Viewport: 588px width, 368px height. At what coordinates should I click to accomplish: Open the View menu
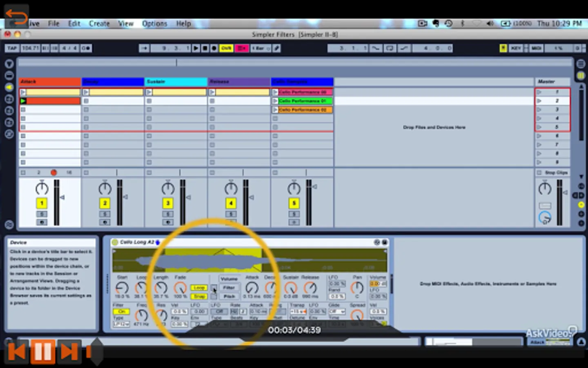(126, 24)
